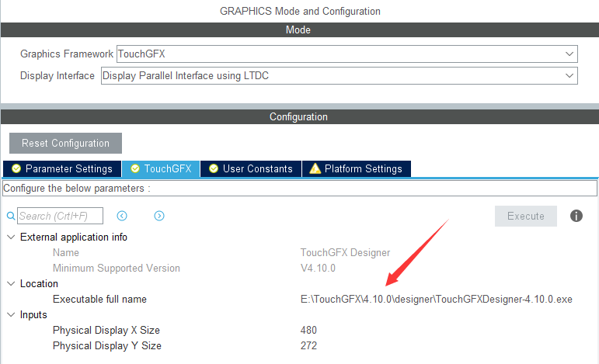This screenshot has height=364, width=599.
Task: Collapse the Location section
Action: click(11, 283)
